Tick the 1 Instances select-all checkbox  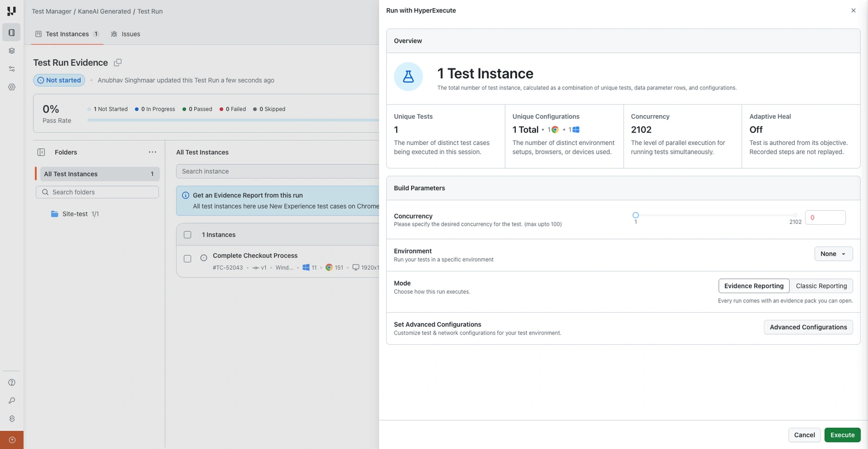(x=188, y=235)
